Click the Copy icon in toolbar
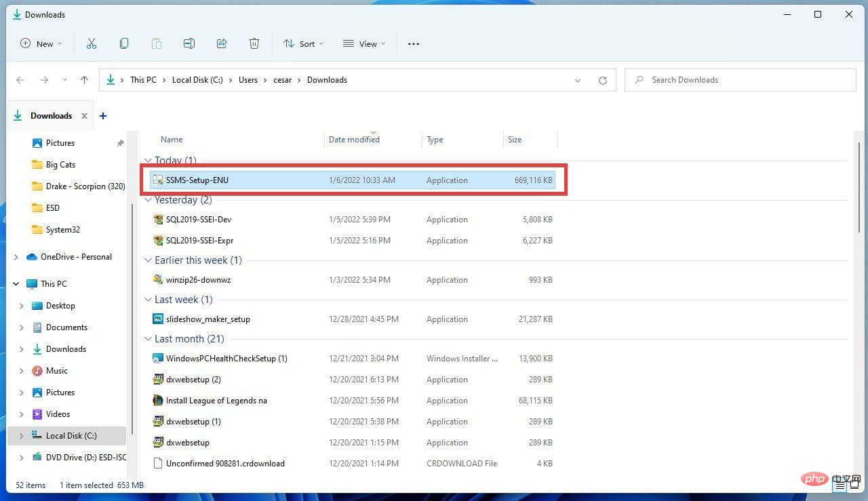The height and width of the screenshot is (501, 868). point(124,43)
